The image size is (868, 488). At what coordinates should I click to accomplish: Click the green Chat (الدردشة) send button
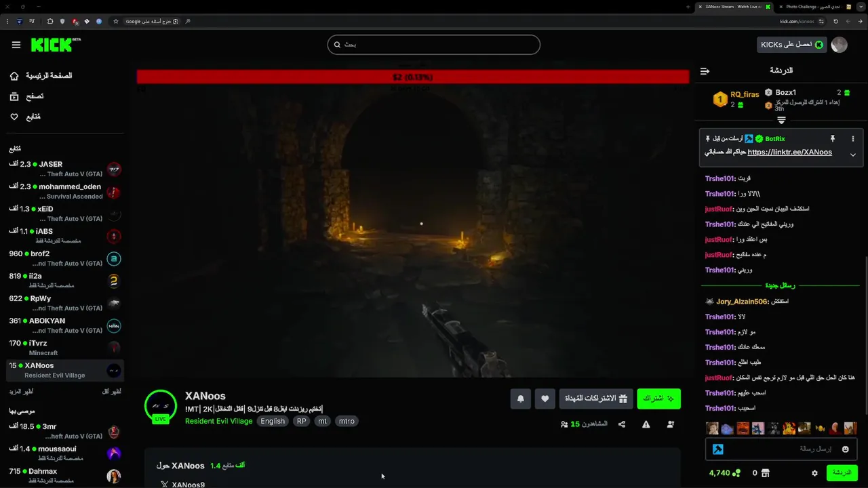tap(842, 472)
